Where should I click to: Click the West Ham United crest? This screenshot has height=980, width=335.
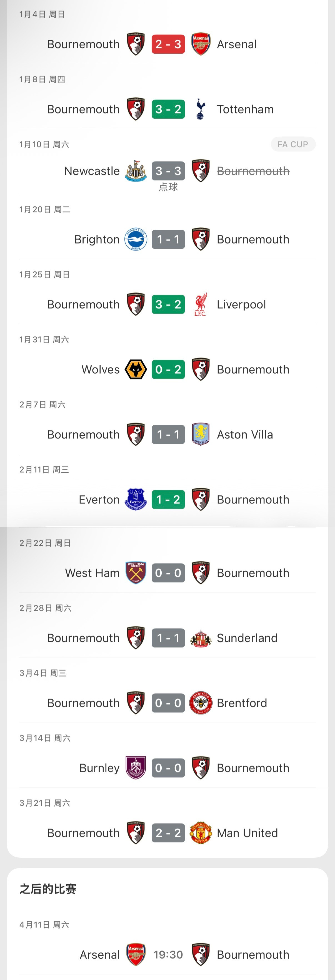click(136, 573)
